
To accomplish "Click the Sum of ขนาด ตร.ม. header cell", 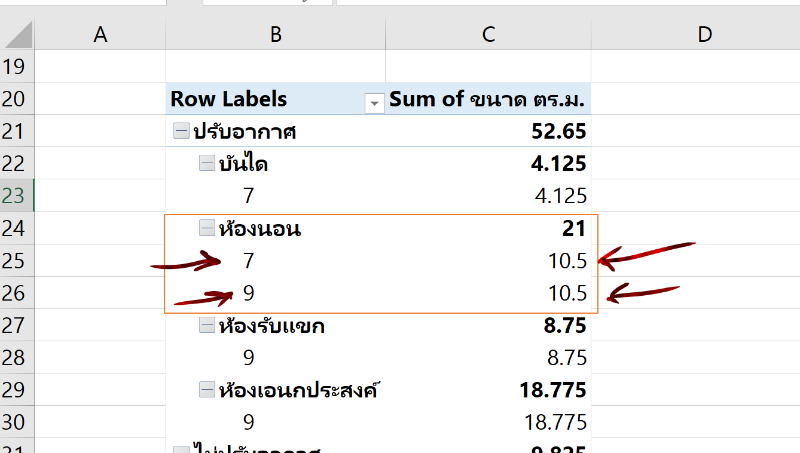I will 487,99.
